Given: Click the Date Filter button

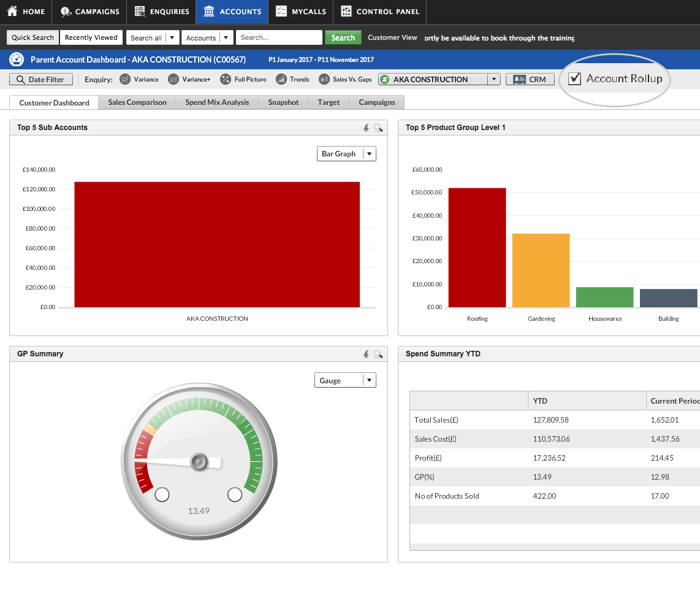Looking at the screenshot, I should click(41, 80).
